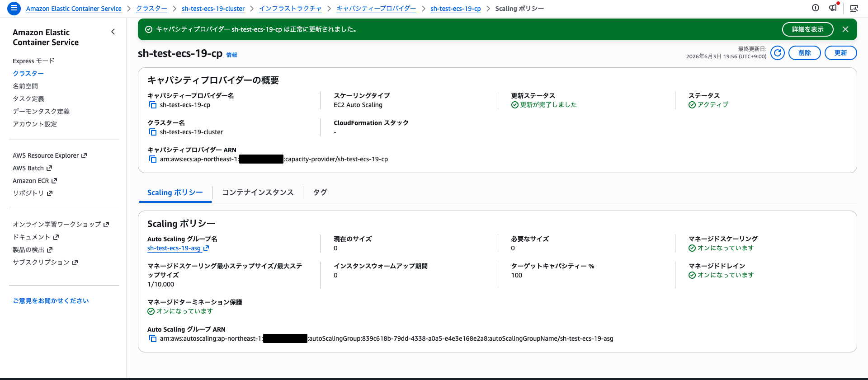Click マネージドドレイン オンになっています status
This screenshot has width=868, height=380.
pyautogui.click(x=721, y=275)
